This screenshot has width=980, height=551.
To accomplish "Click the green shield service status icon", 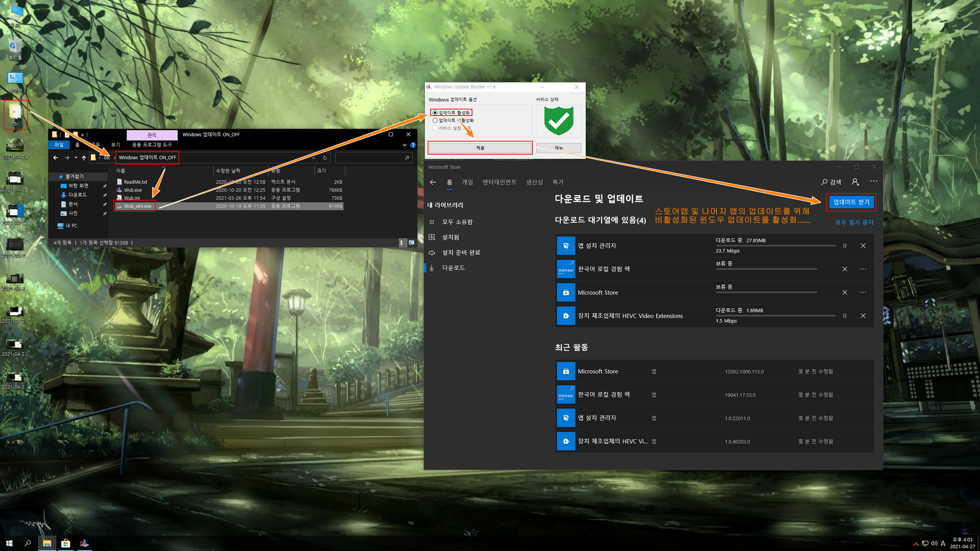I will 558,120.
